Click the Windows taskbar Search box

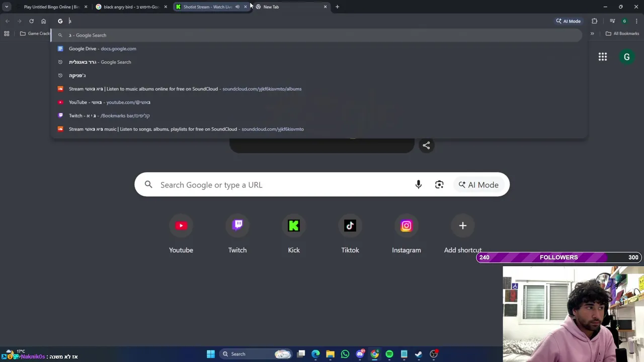pyautogui.click(x=257, y=354)
